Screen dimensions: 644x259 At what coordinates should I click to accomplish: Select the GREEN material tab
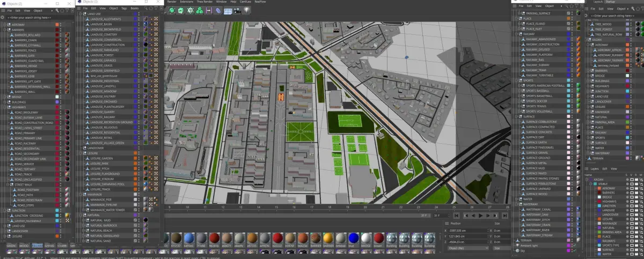click(x=11, y=246)
